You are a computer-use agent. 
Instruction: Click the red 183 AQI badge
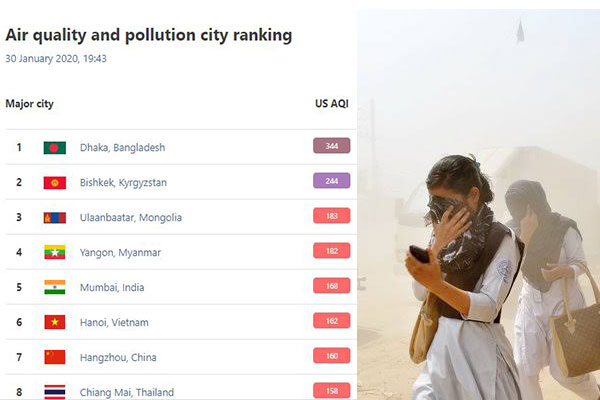click(331, 216)
